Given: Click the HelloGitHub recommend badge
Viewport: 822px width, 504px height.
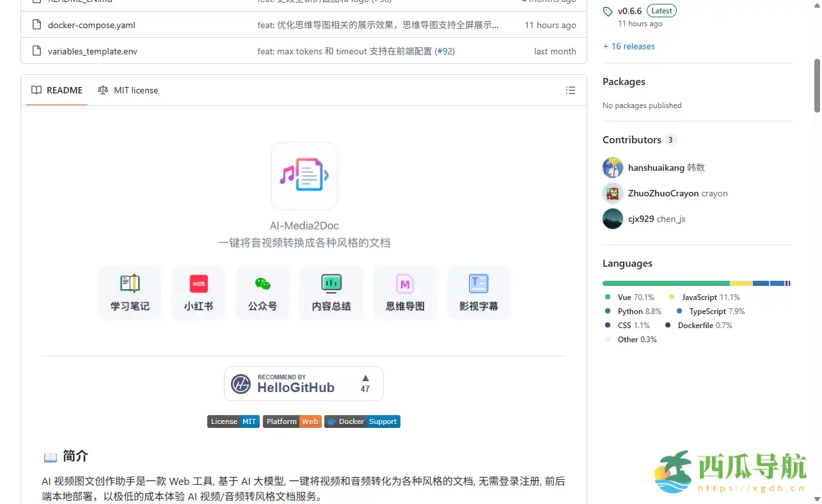Looking at the screenshot, I should point(304,384).
